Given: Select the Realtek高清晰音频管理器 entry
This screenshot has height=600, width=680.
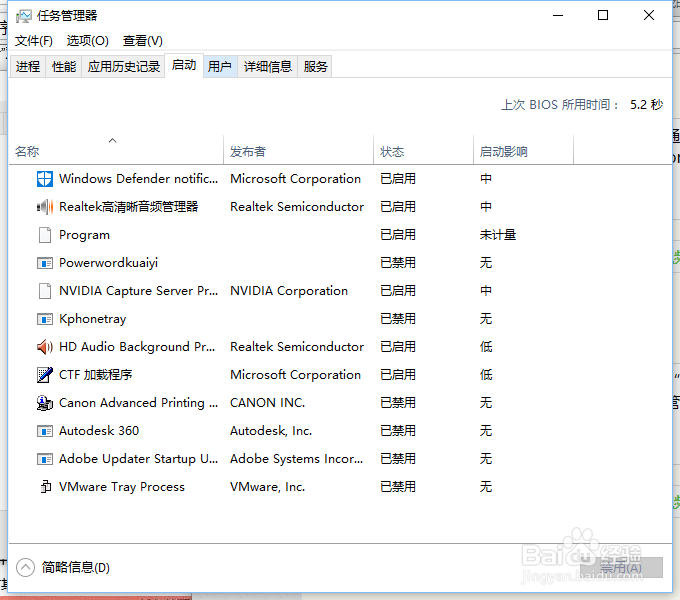Looking at the screenshot, I should pos(128,207).
